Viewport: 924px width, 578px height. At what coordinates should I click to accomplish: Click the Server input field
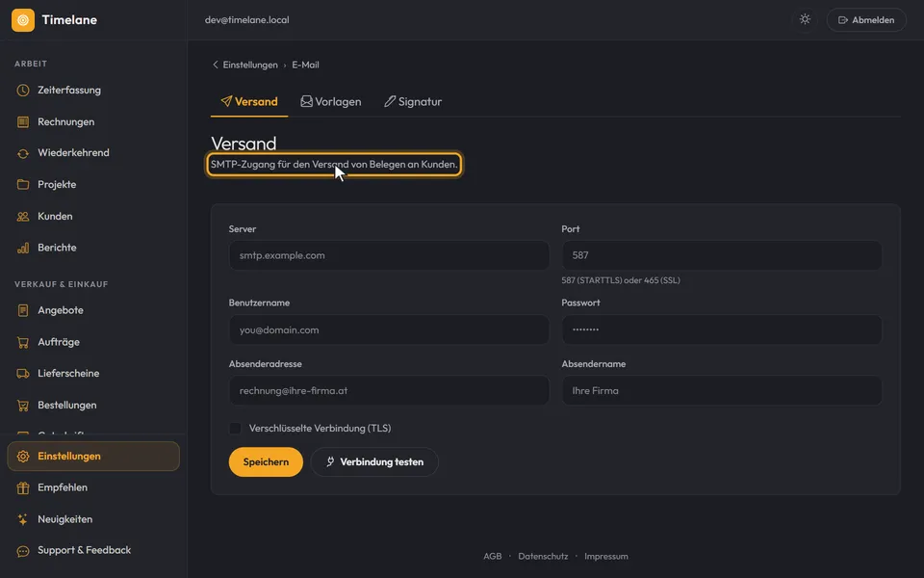pyautogui.click(x=389, y=255)
